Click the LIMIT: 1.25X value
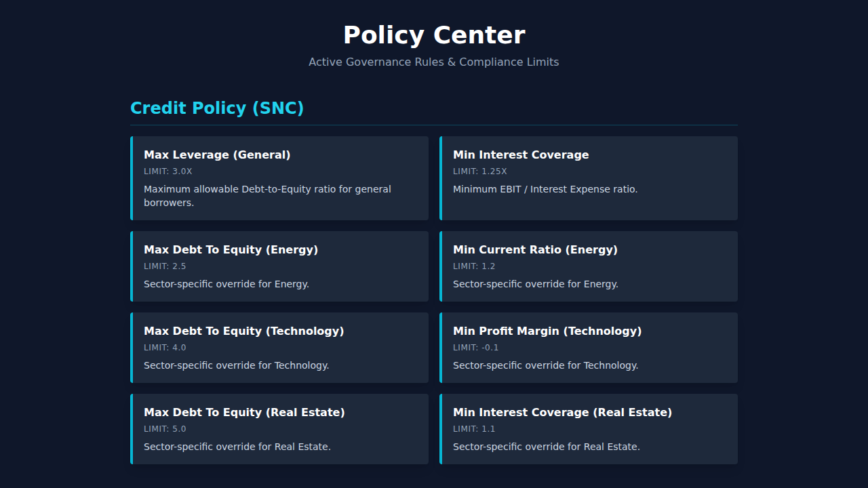The image size is (868, 488). tap(480, 171)
